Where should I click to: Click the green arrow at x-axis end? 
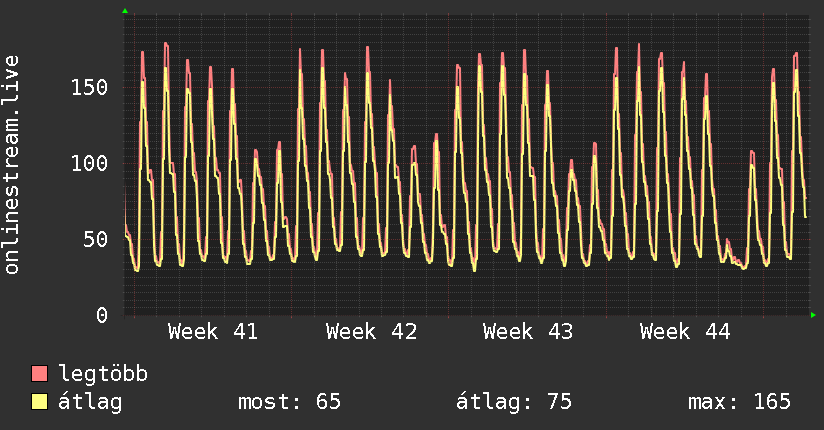[813, 315]
